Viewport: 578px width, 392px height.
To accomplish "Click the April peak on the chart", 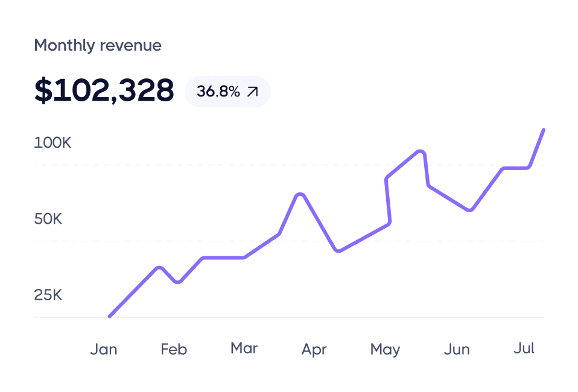I will pyautogui.click(x=300, y=194).
